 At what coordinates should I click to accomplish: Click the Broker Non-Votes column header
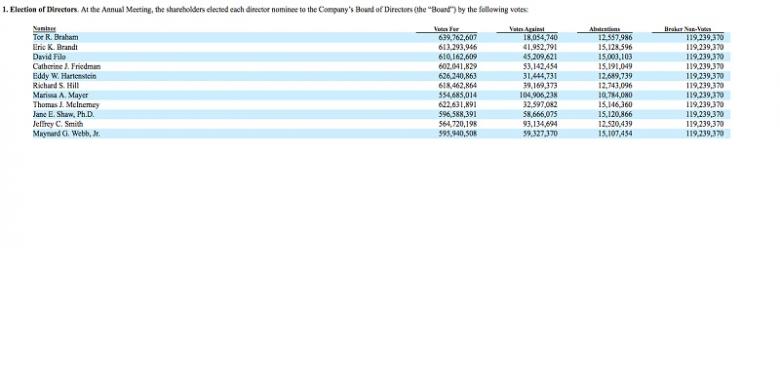point(687,29)
